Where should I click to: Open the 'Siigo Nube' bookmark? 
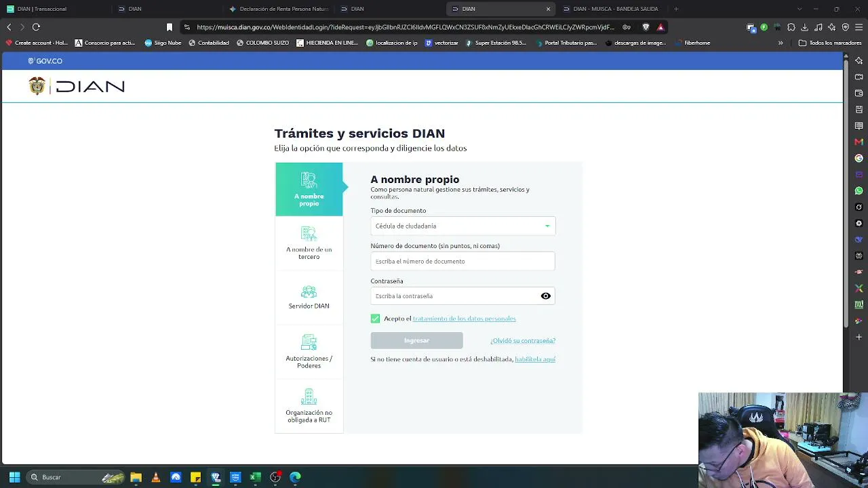[x=163, y=43]
